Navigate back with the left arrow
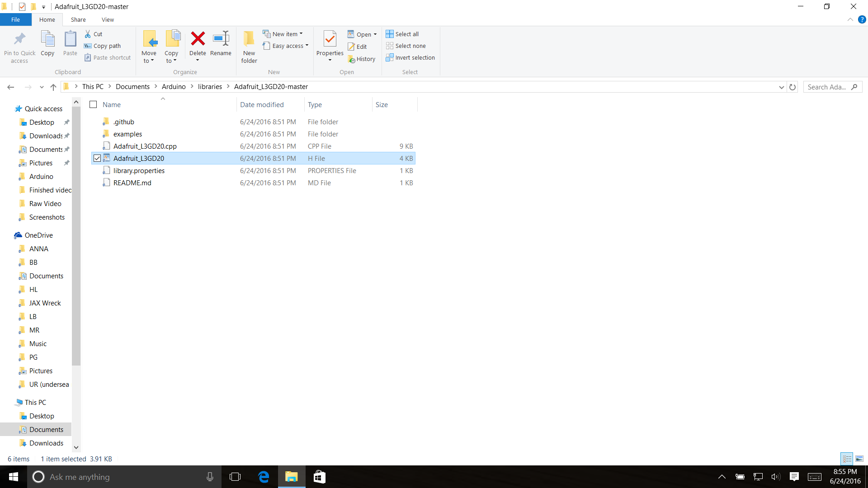The height and width of the screenshot is (488, 868). [x=11, y=87]
